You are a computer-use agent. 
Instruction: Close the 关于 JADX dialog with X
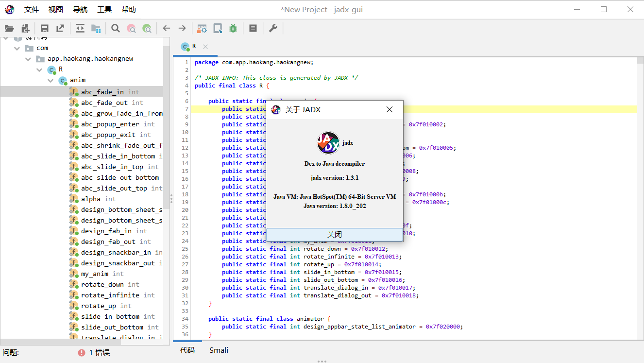click(390, 109)
